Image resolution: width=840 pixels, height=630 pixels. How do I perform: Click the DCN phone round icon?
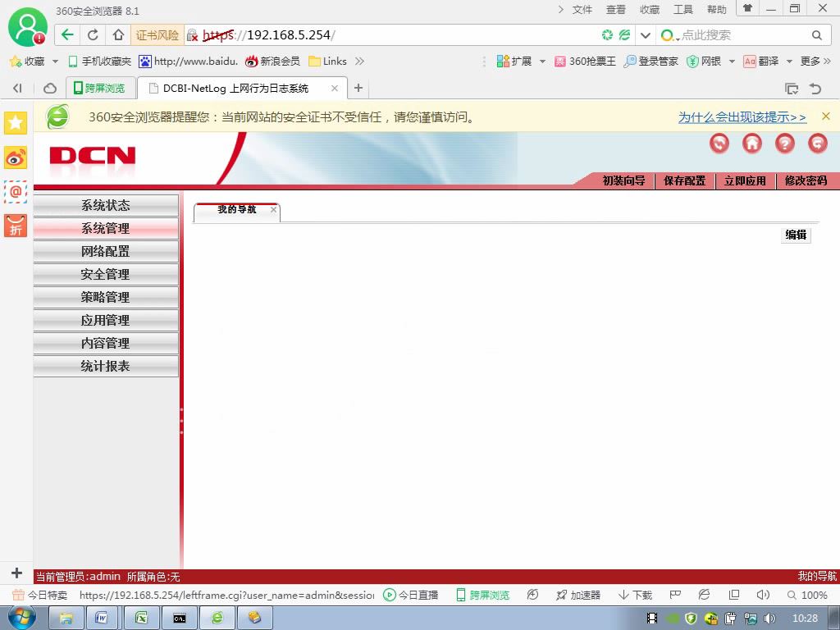tap(719, 143)
